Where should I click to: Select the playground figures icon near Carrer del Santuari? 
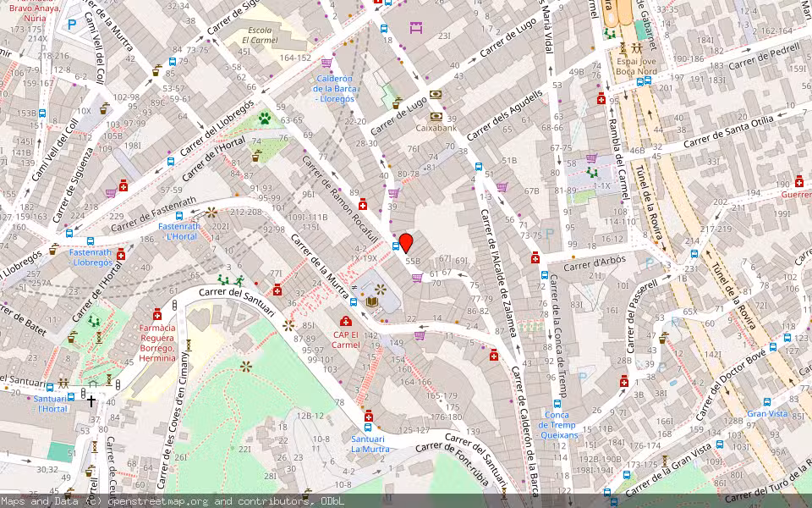point(230,280)
